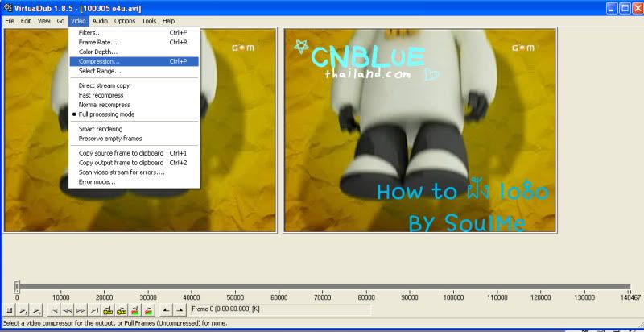This screenshot has width=644, height=332.
Task: Select Fast recompress mode
Action: click(134, 95)
